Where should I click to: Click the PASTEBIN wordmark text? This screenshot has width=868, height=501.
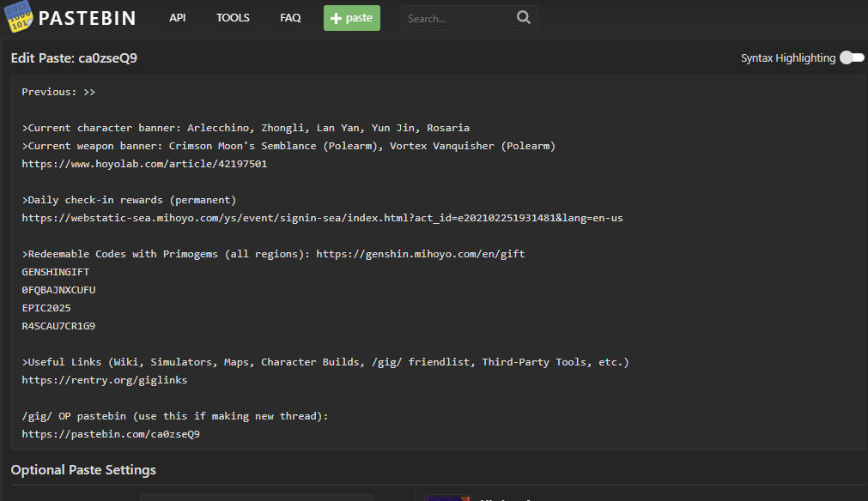click(x=87, y=18)
